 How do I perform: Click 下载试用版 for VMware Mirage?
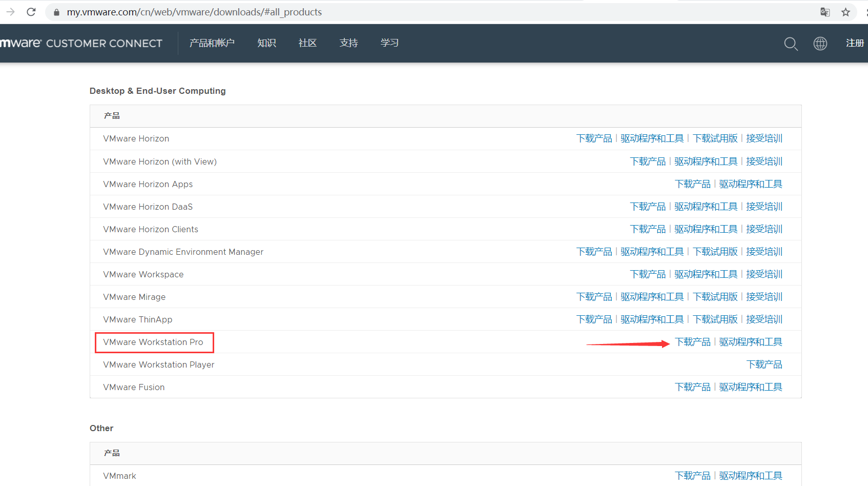[x=715, y=297]
